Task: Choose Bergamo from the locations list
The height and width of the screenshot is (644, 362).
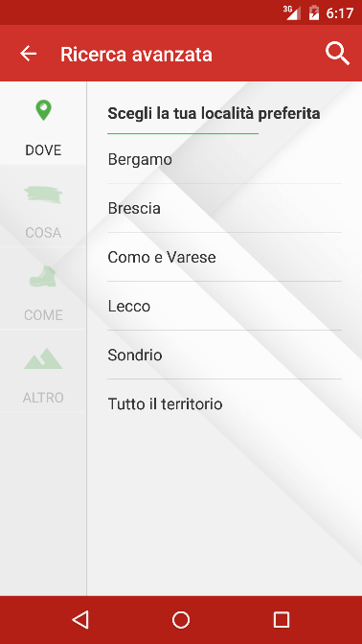Action: [224, 159]
